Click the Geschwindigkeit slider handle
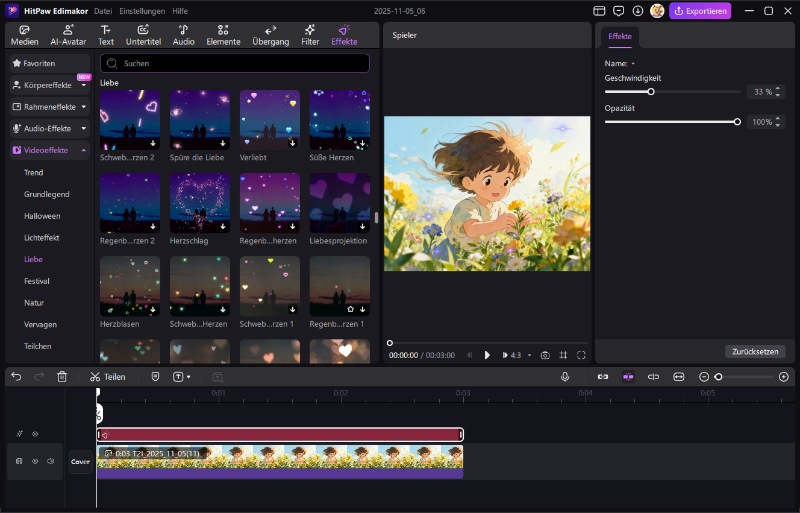The image size is (800, 513). (651, 92)
